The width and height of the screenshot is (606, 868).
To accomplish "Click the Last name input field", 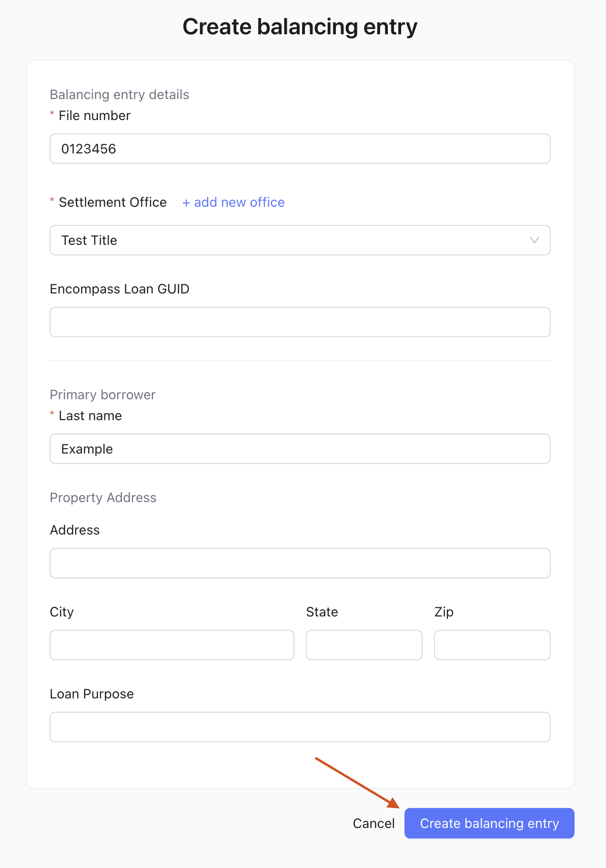I will tap(300, 449).
